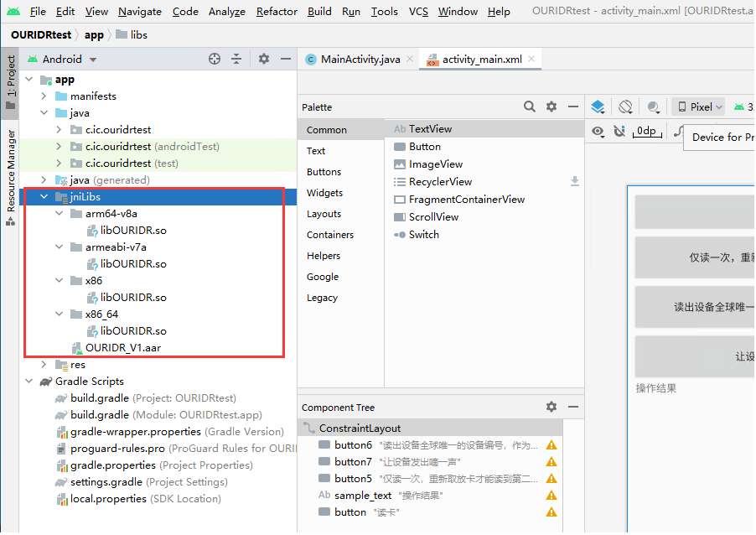Select ImageView in the palette
This screenshot has width=756, height=535.
(435, 164)
